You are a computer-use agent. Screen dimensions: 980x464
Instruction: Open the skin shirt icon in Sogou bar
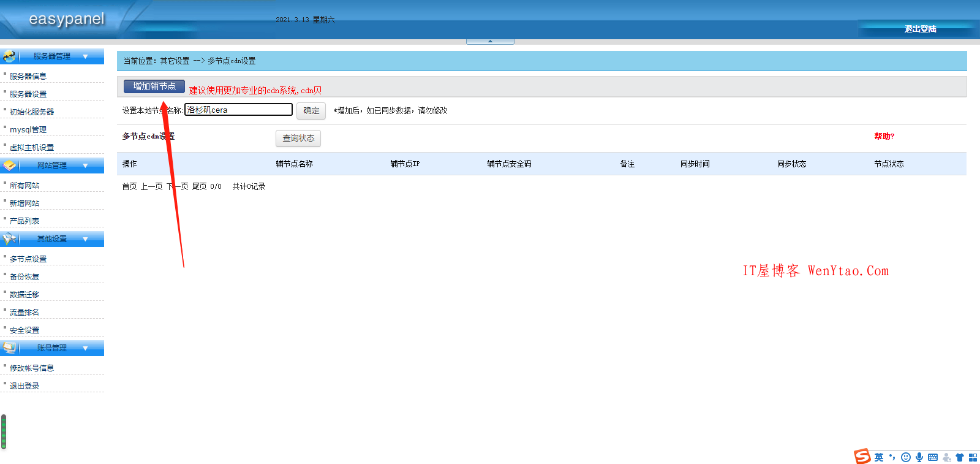(960, 457)
